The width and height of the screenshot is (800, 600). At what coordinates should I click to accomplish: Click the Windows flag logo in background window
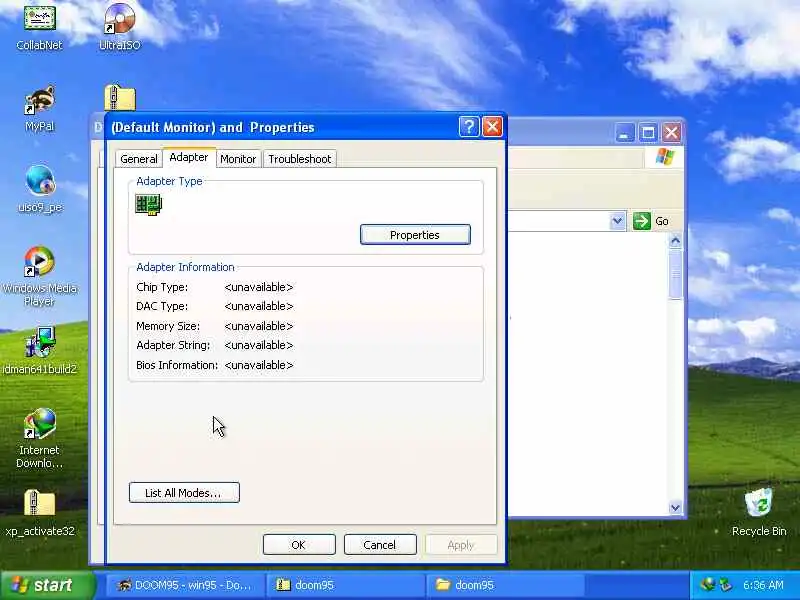point(665,157)
